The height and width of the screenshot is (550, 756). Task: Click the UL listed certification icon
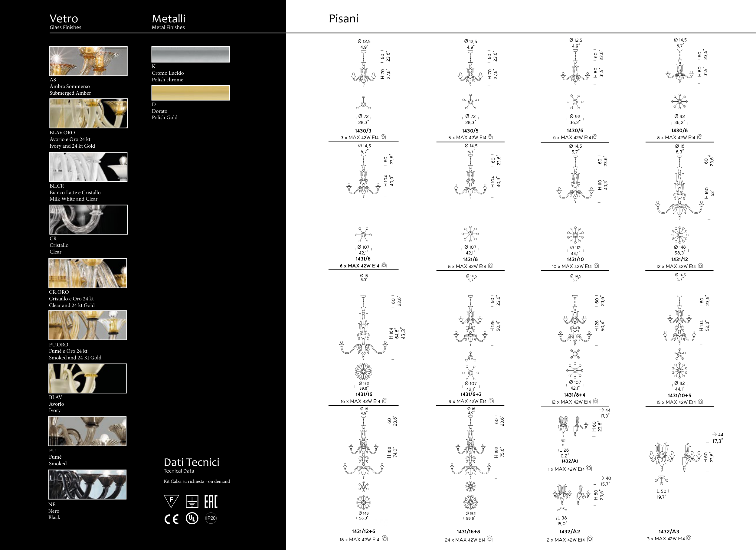tap(192, 518)
